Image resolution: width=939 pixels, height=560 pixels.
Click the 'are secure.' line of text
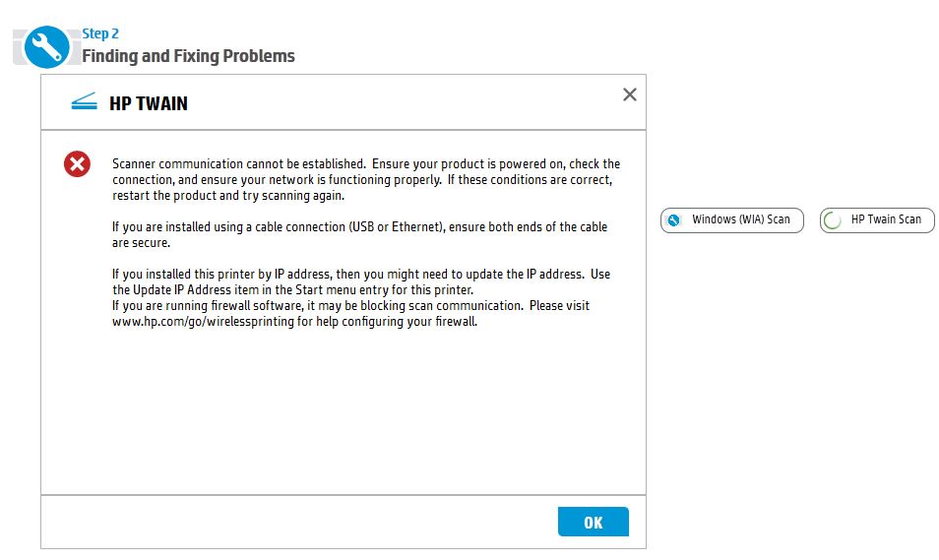(142, 243)
